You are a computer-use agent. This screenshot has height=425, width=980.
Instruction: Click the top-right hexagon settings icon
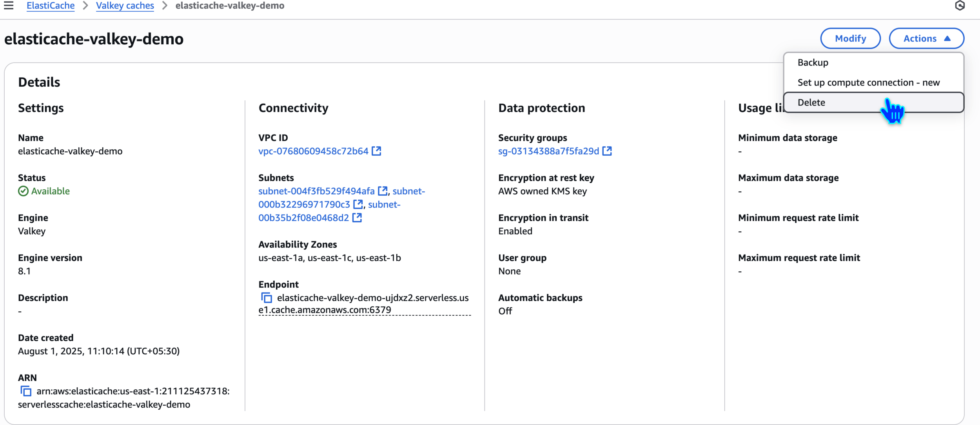coord(960,5)
